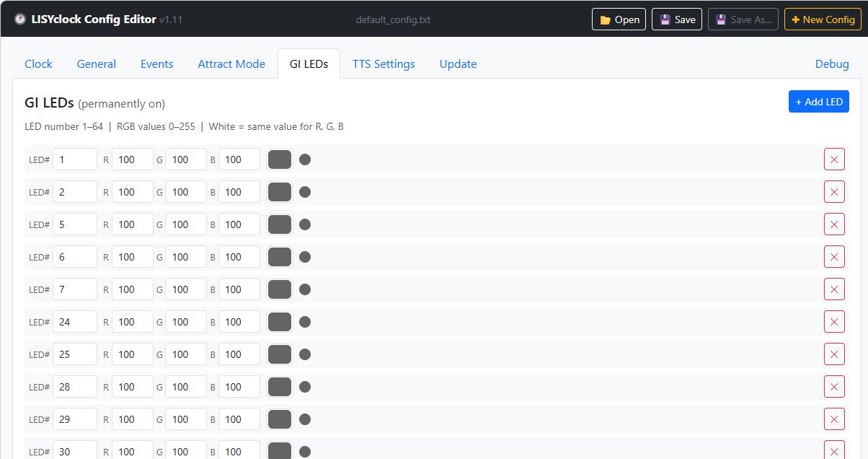Screen dimensions: 868x459
Task: Remove LED 24 using X icon
Action: [x=834, y=322]
